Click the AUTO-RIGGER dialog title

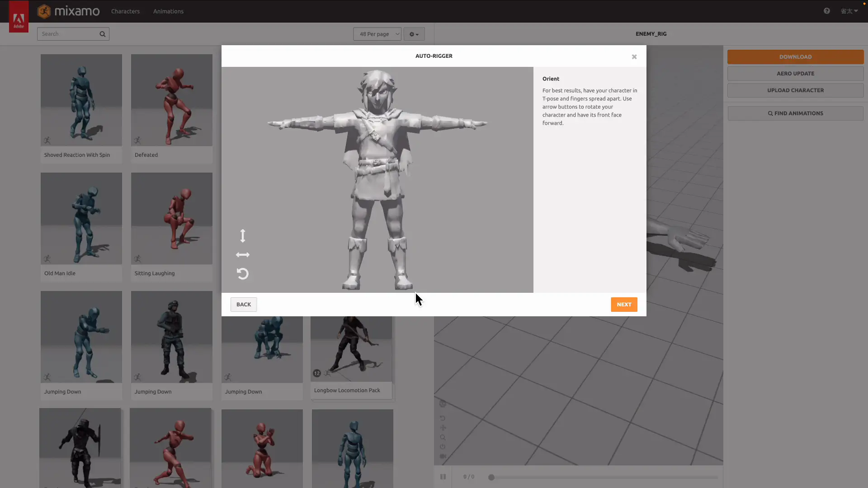[x=434, y=56]
